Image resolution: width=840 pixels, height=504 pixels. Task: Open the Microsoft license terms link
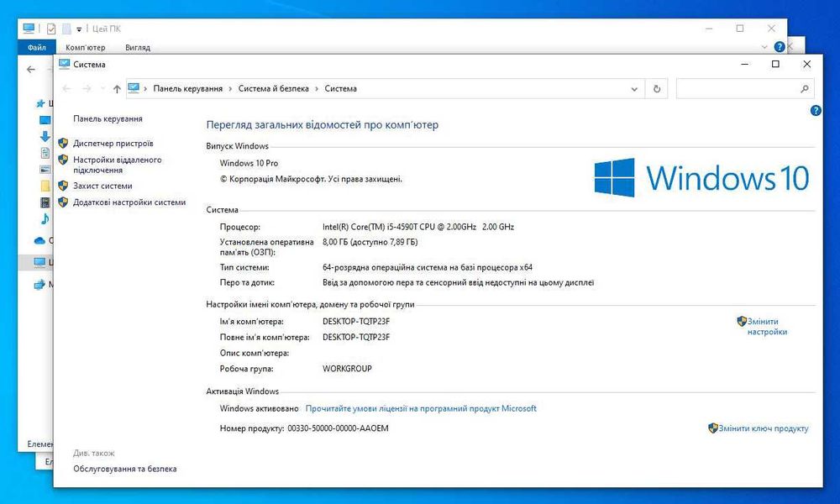tap(421, 408)
